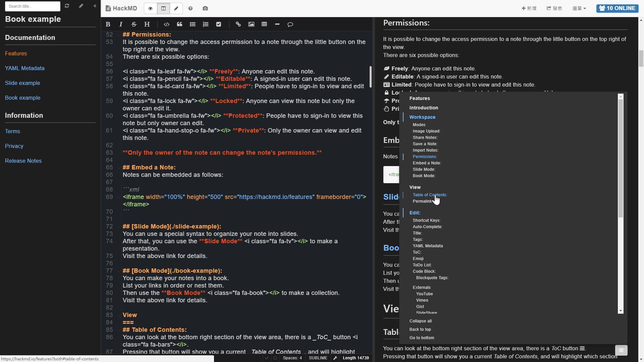Select Permissions: in table of contents
The width and height of the screenshot is (644, 362).
[425, 157]
